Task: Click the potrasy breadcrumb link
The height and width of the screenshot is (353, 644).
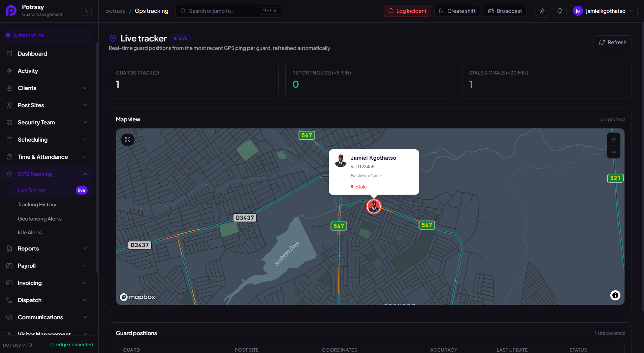Action: [116, 11]
